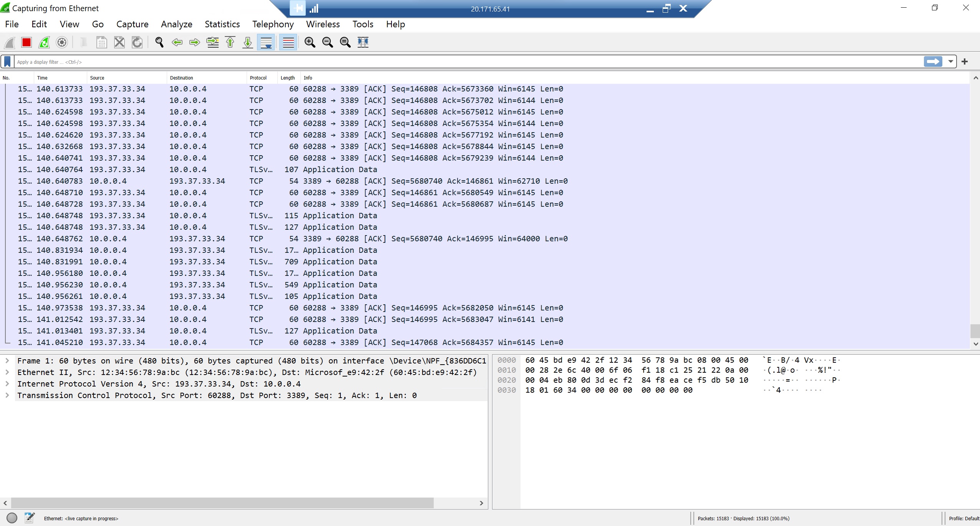
Task: Expand Transmission Control Protocol row
Action: [x=7, y=395]
